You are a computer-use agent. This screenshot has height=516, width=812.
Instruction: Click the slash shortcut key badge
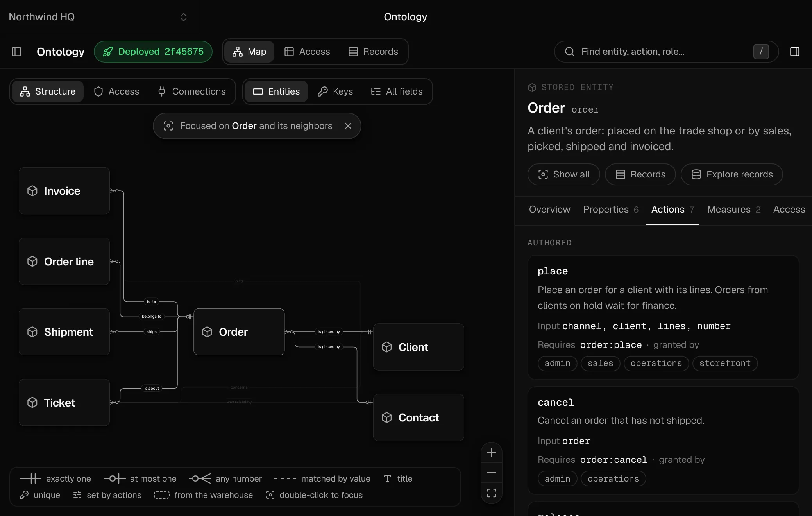(761, 52)
